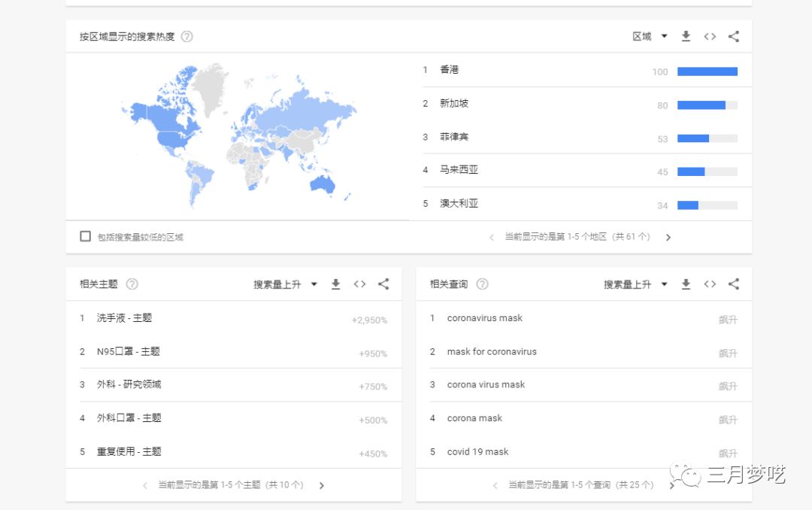Click Australia on the world map

[x=322, y=184]
